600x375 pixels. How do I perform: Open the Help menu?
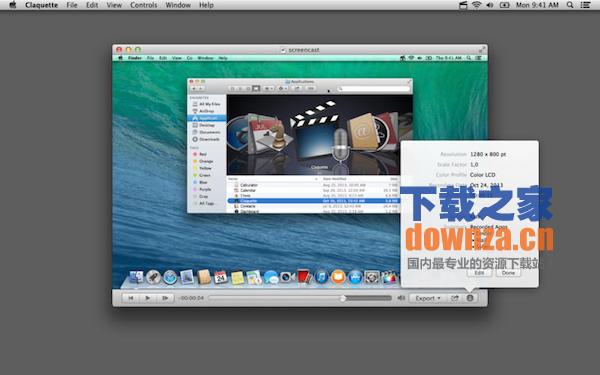[x=206, y=5]
